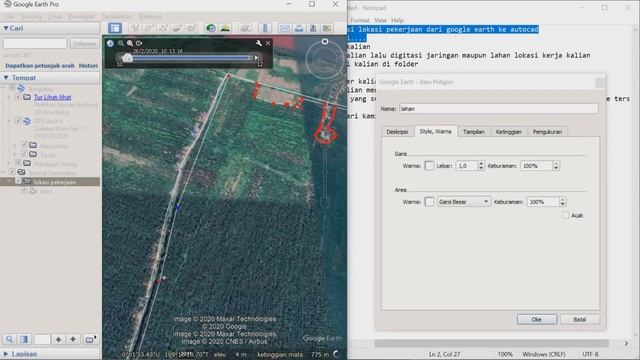Click the Add Polygon toolbar icon
The width and height of the screenshot is (640, 360).
coord(149,28)
